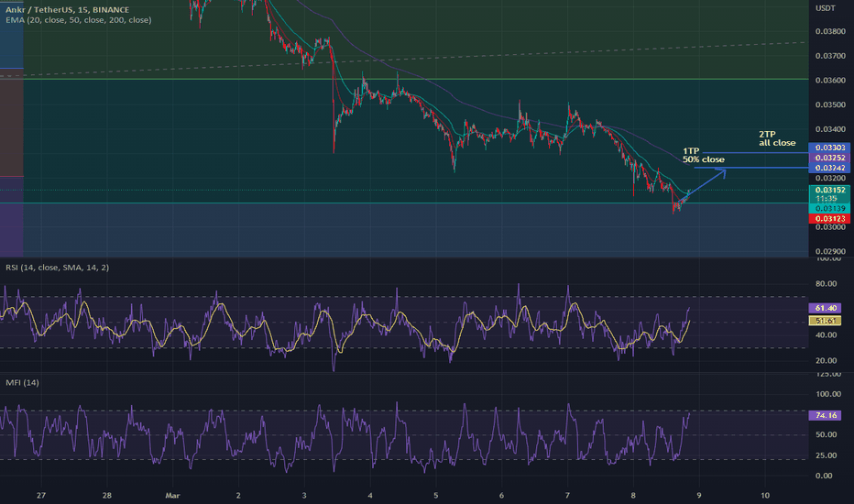Viewport: 854px width, 504px height.
Task: Click the 0.03000 price axis tick
Action: point(830,227)
